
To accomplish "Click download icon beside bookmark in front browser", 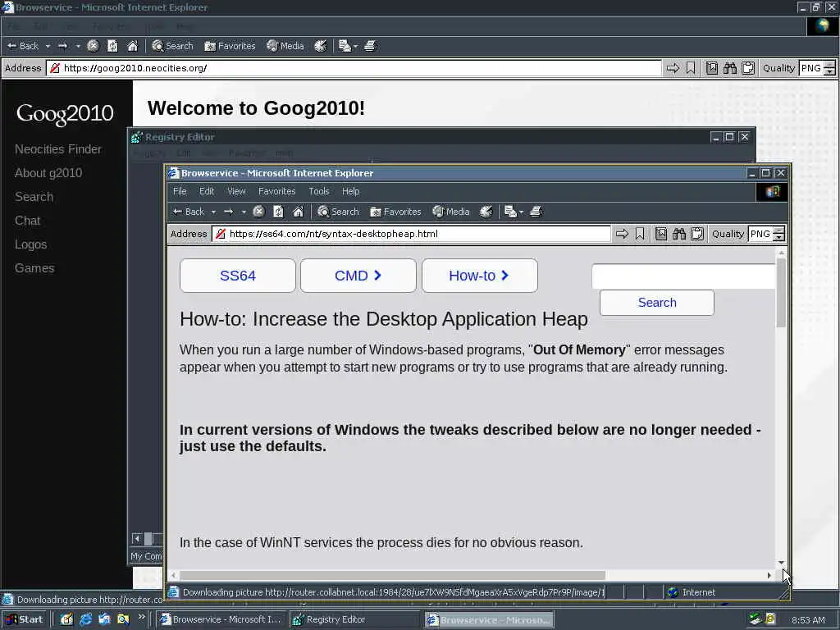I will point(661,234).
